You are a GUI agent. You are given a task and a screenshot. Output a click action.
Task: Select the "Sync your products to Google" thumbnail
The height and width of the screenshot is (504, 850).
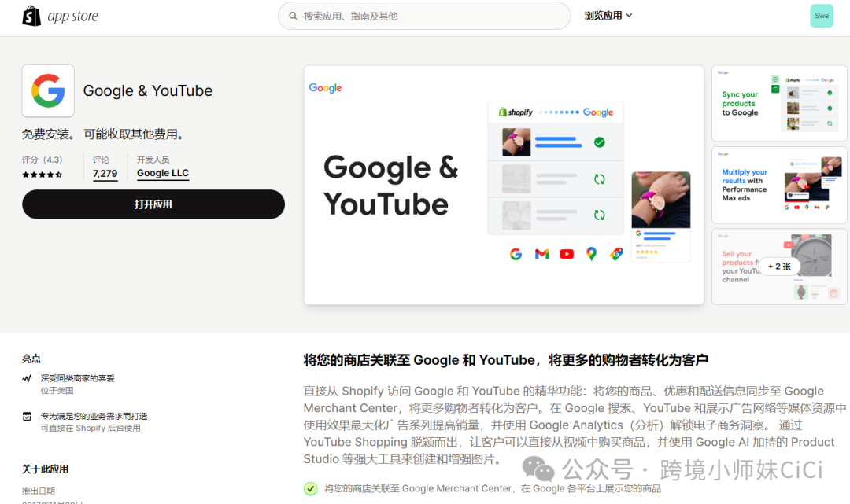click(778, 103)
